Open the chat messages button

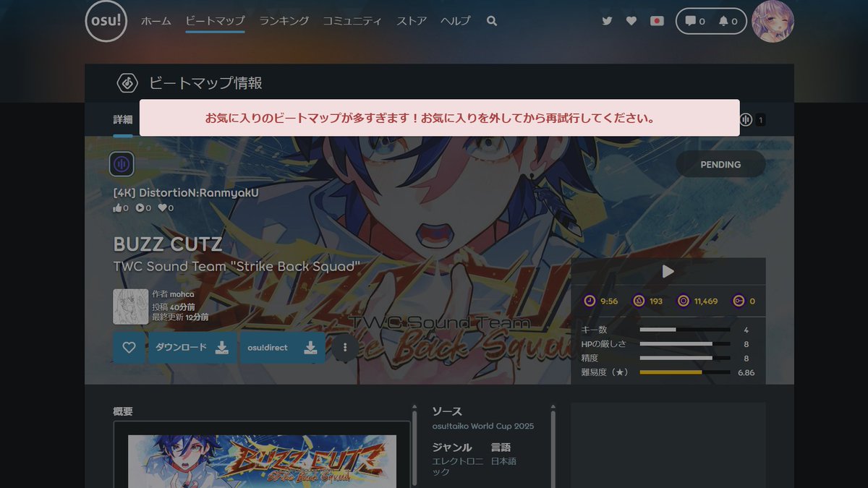(x=694, y=21)
